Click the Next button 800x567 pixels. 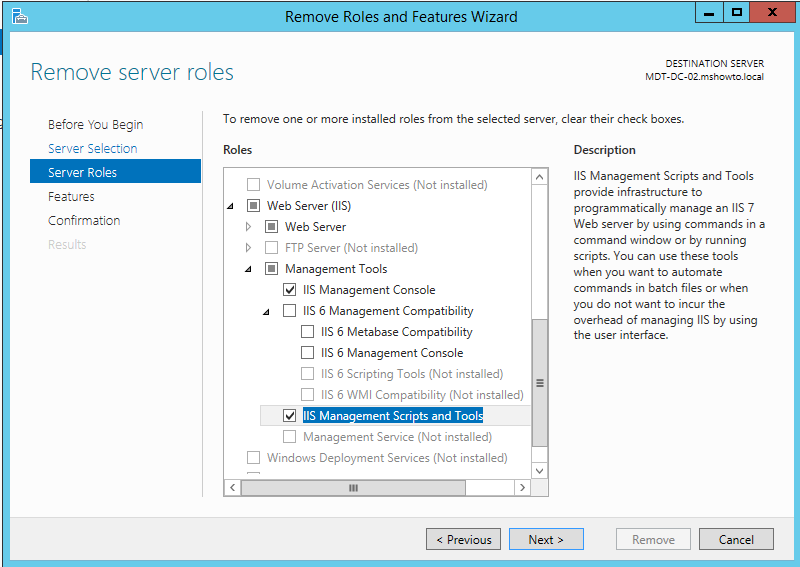pyautogui.click(x=546, y=539)
